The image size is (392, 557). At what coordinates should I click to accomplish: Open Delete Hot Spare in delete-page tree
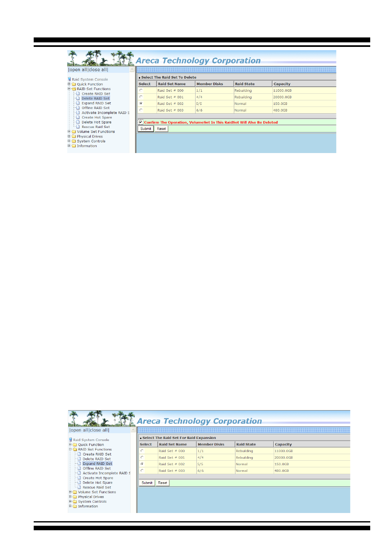97,122
